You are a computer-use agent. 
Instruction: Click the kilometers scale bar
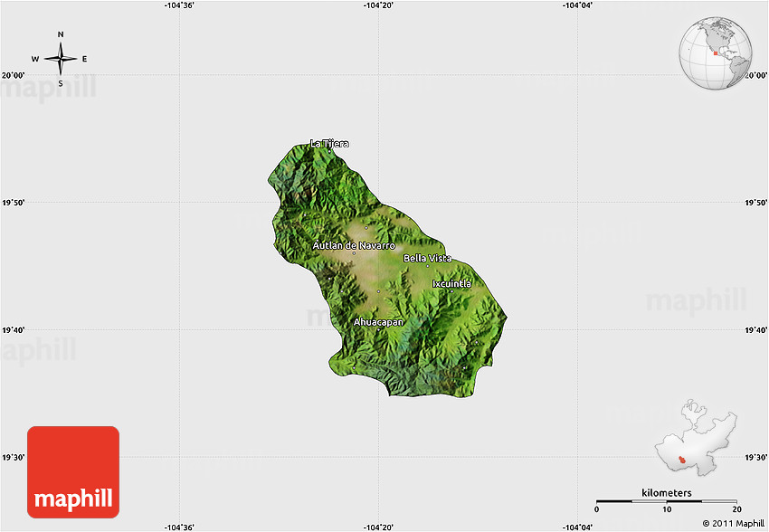667,499
